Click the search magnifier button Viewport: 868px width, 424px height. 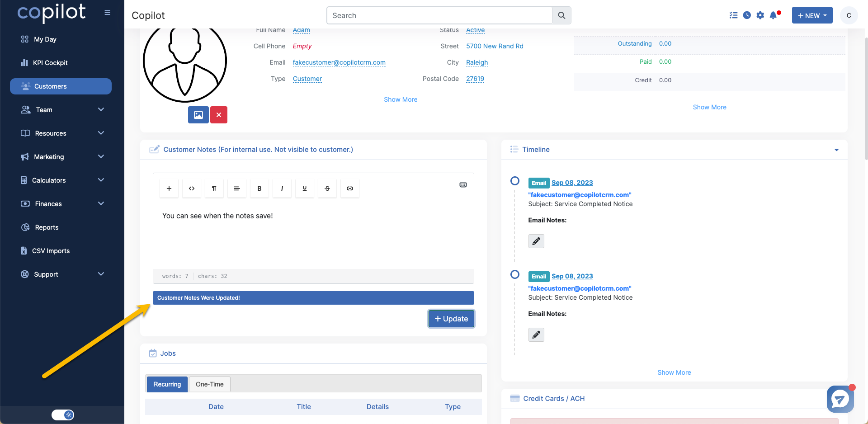(561, 15)
